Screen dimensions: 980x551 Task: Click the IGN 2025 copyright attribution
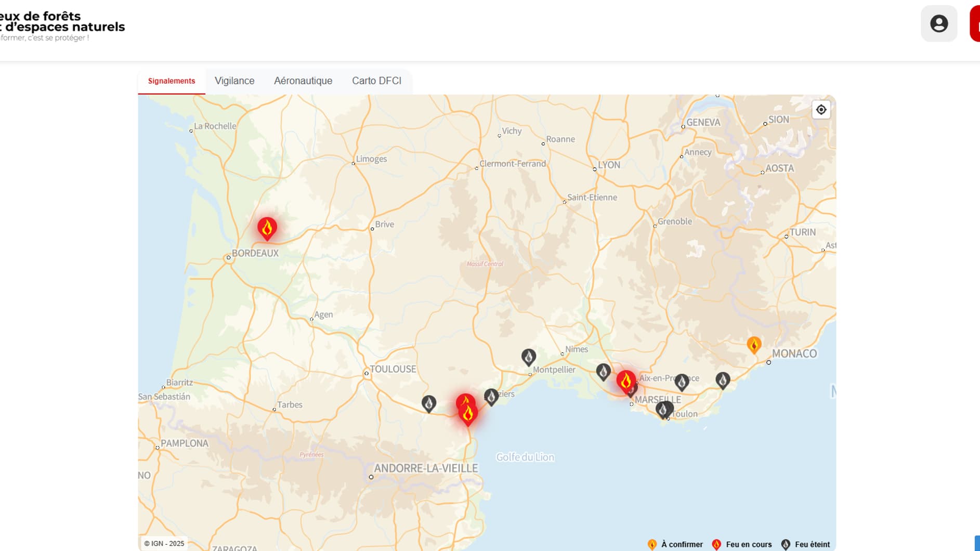(x=164, y=543)
